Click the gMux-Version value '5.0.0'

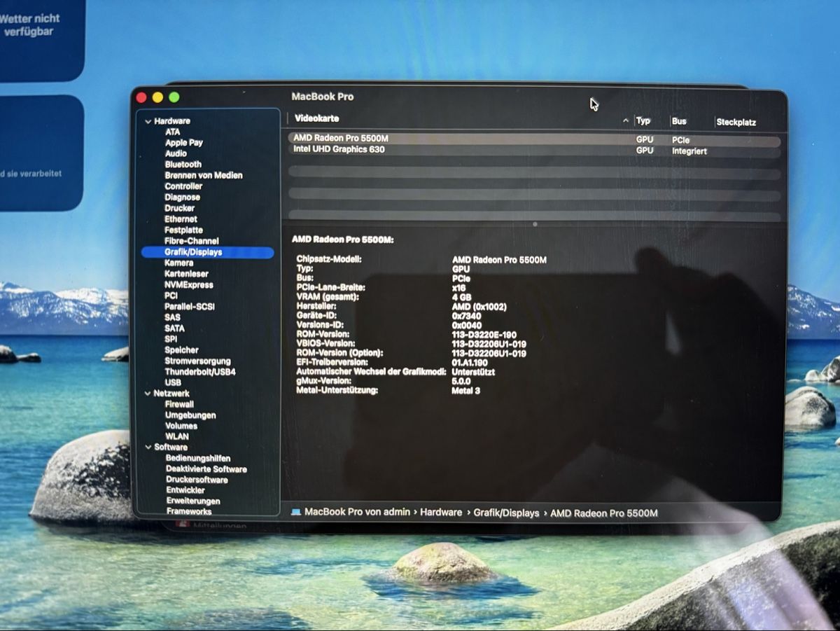point(463,381)
